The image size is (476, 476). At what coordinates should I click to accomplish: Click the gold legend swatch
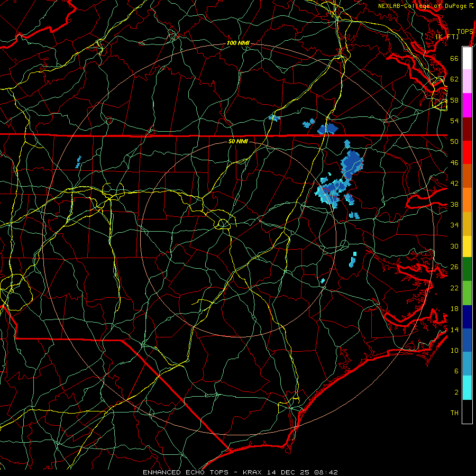tap(467, 224)
